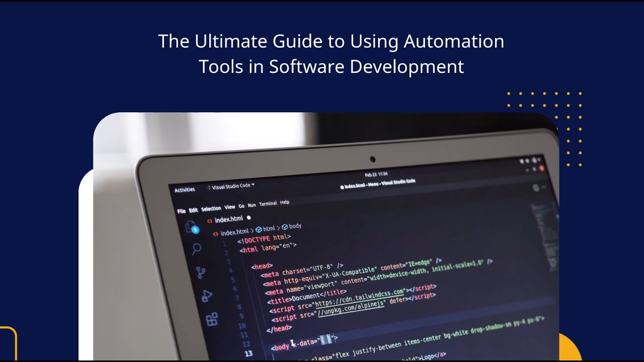Click index.html in the breadcrumb path
The width and height of the screenshot is (644, 362).
coord(234,232)
